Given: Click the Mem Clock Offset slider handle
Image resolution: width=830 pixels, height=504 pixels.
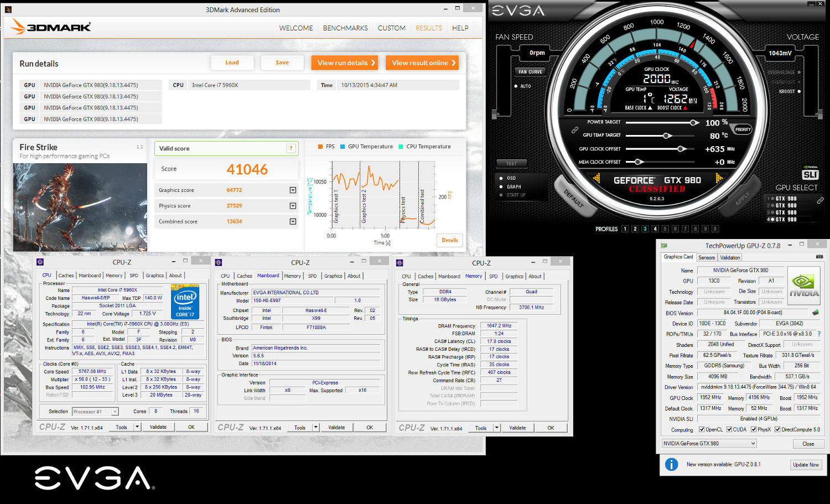Looking at the screenshot, I should (x=639, y=162).
